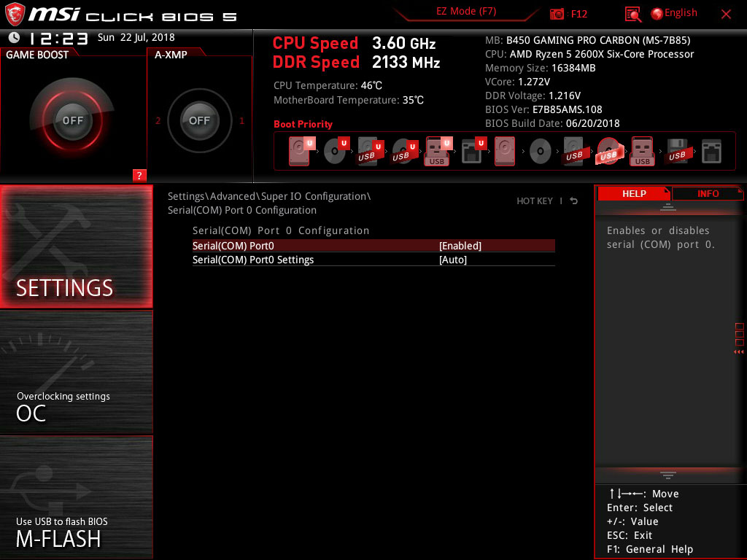Toggle the A-XMP OFF knob
747x560 pixels.
(x=199, y=120)
